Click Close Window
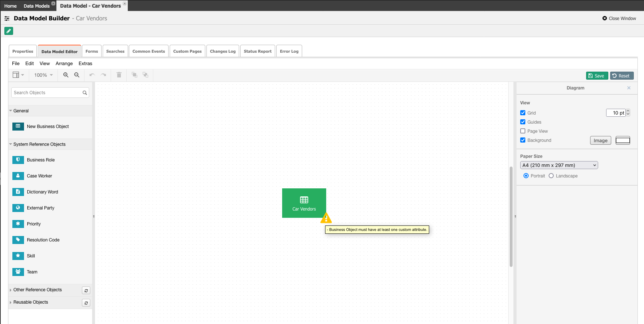 [x=619, y=19]
